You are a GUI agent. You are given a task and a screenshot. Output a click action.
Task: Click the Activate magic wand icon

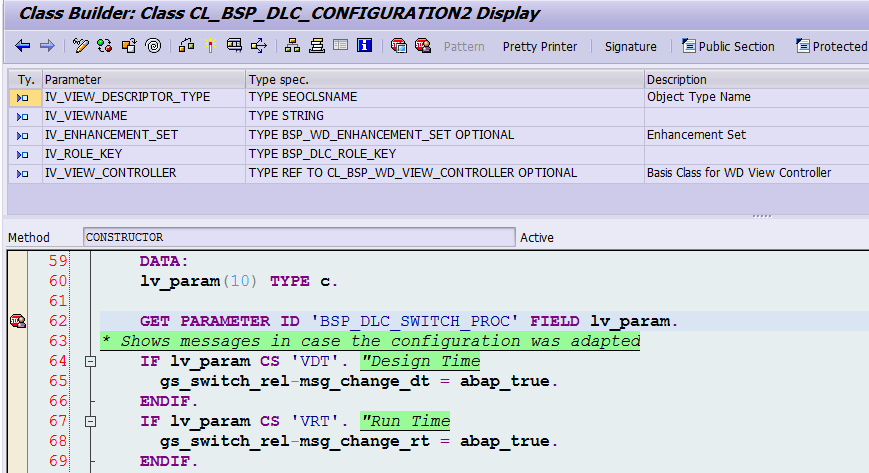210,46
